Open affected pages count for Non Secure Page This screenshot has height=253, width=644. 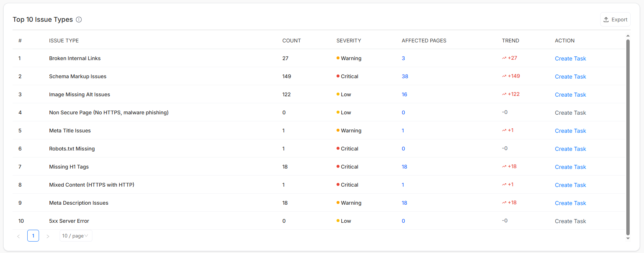click(403, 112)
